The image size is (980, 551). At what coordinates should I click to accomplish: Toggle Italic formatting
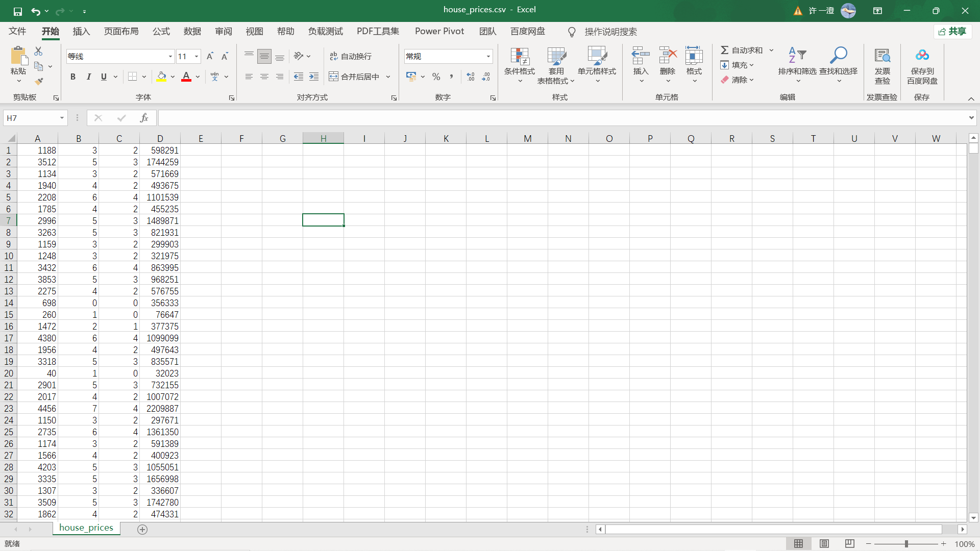click(x=88, y=77)
